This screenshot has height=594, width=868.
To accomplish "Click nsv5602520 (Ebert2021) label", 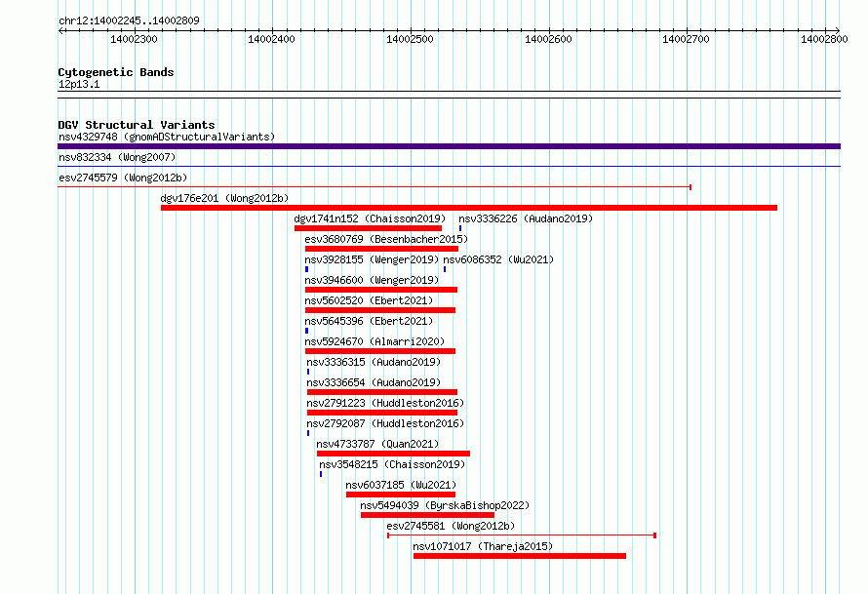I will (369, 300).
